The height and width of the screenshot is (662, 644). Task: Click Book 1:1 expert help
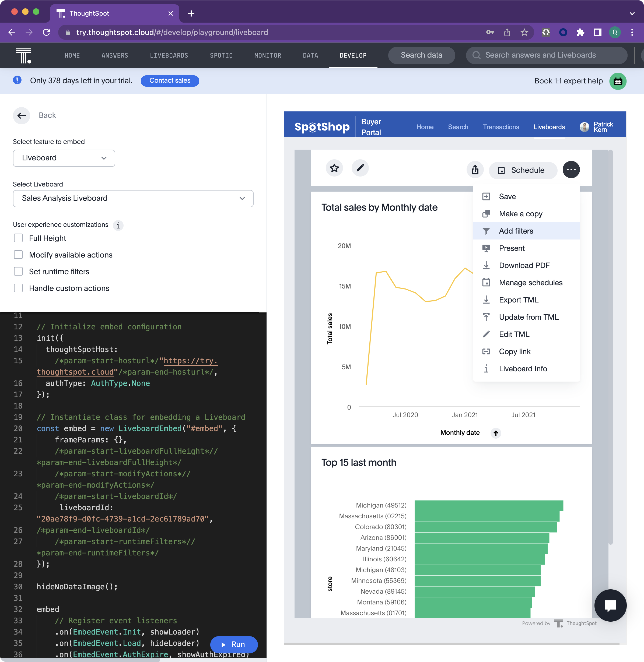click(568, 81)
